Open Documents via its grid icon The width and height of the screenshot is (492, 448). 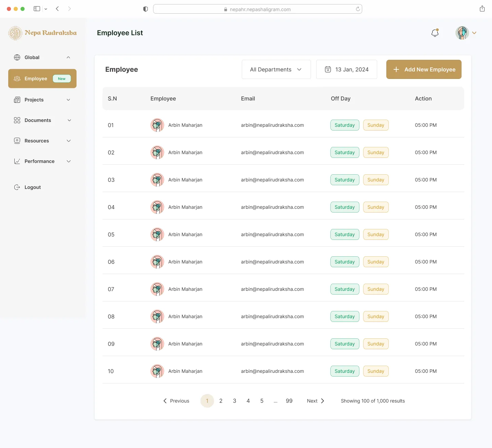[x=17, y=120]
